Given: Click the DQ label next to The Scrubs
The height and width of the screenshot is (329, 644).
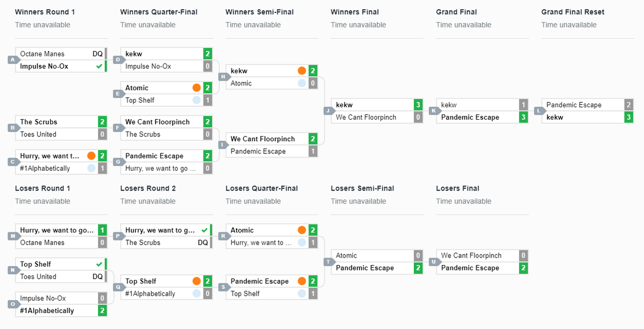Looking at the screenshot, I should (203, 243).
